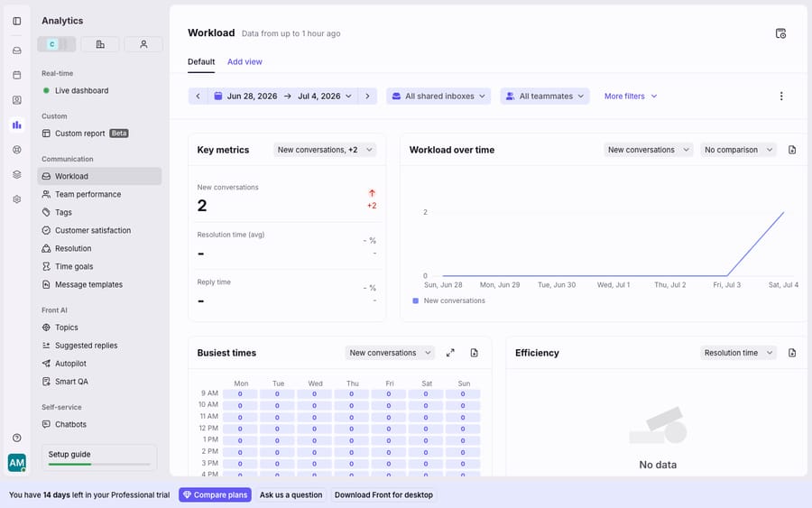Open the All teammates filter
The image size is (812, 508).
pyautogui.click(x=545, y=97)
